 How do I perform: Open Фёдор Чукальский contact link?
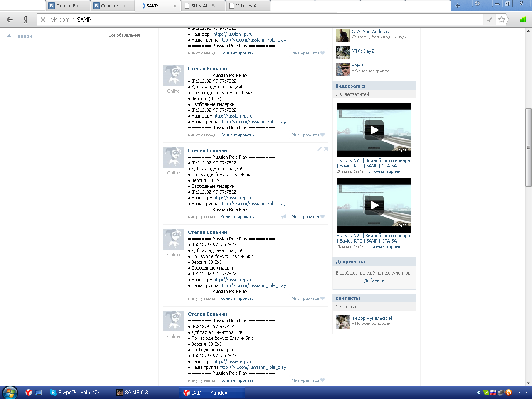tap(372, 318)
